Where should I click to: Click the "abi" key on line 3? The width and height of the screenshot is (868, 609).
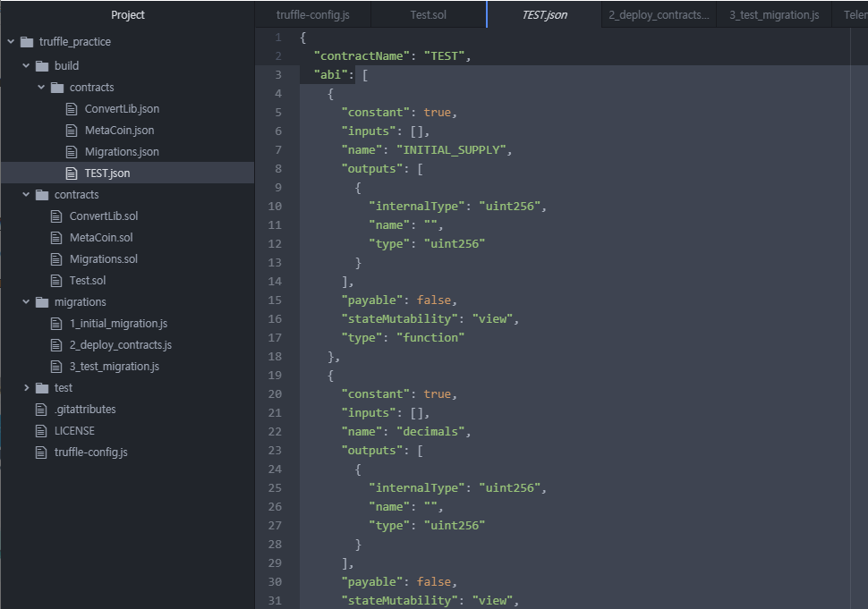point(330,75)
